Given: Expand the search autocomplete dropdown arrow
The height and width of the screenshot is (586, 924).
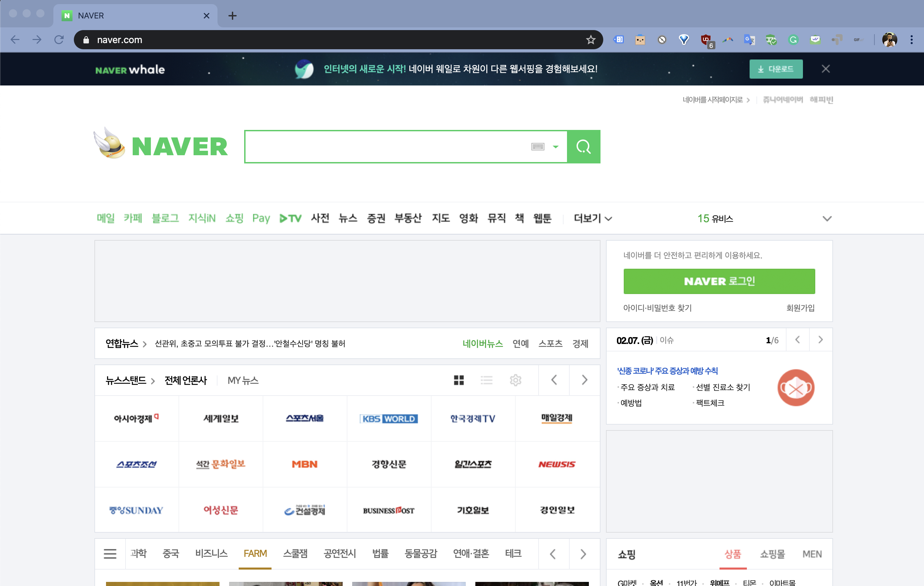Looking at the screenshot, I should [x=555, y=147].
